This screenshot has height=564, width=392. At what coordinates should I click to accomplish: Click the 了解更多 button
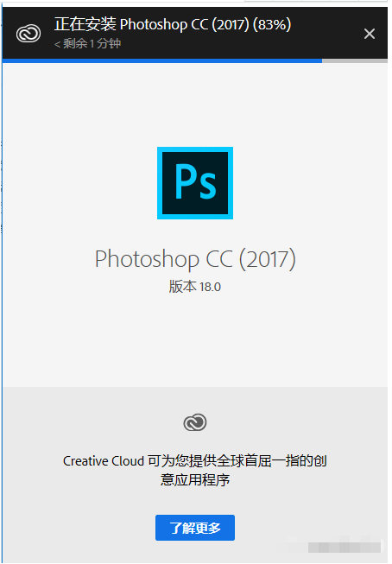(195, 528)
